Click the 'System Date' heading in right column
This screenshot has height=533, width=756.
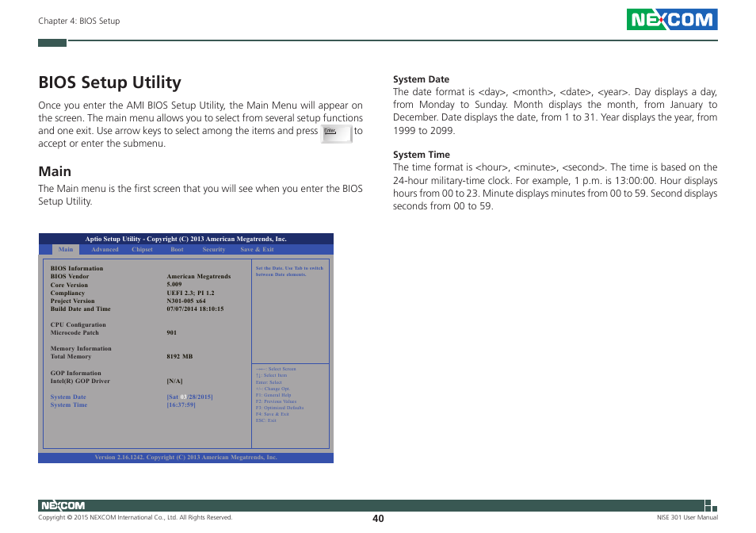(421, 79)
